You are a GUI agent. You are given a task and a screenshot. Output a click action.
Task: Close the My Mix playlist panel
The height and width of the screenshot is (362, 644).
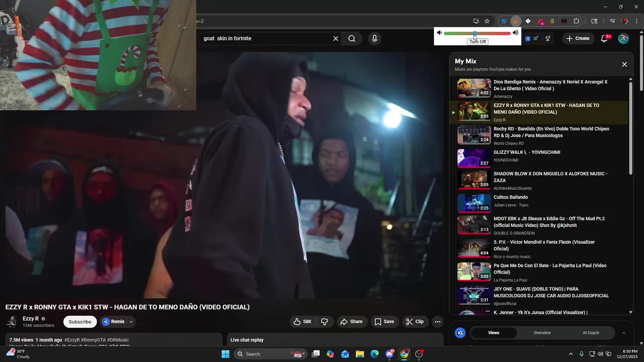coord(624,64)
